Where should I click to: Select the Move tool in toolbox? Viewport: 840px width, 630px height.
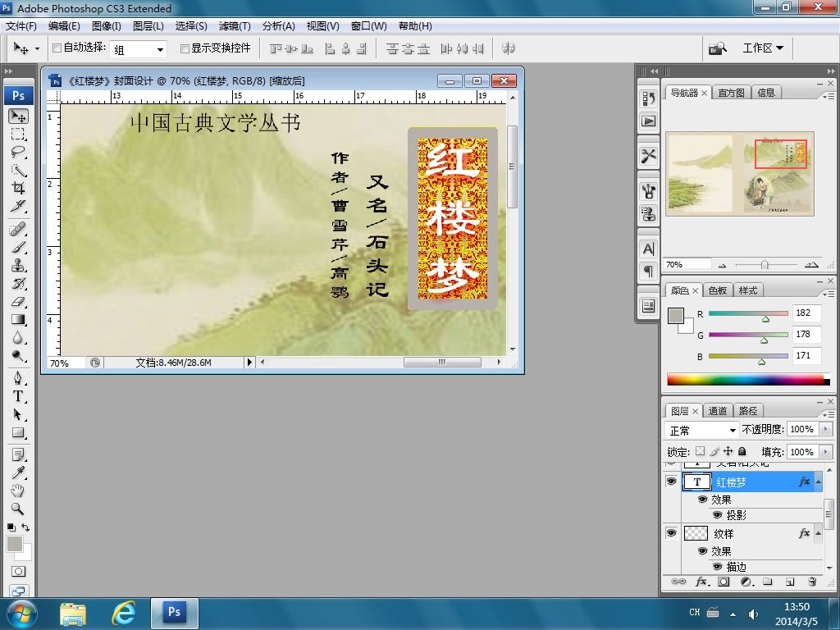coord(18,116)
